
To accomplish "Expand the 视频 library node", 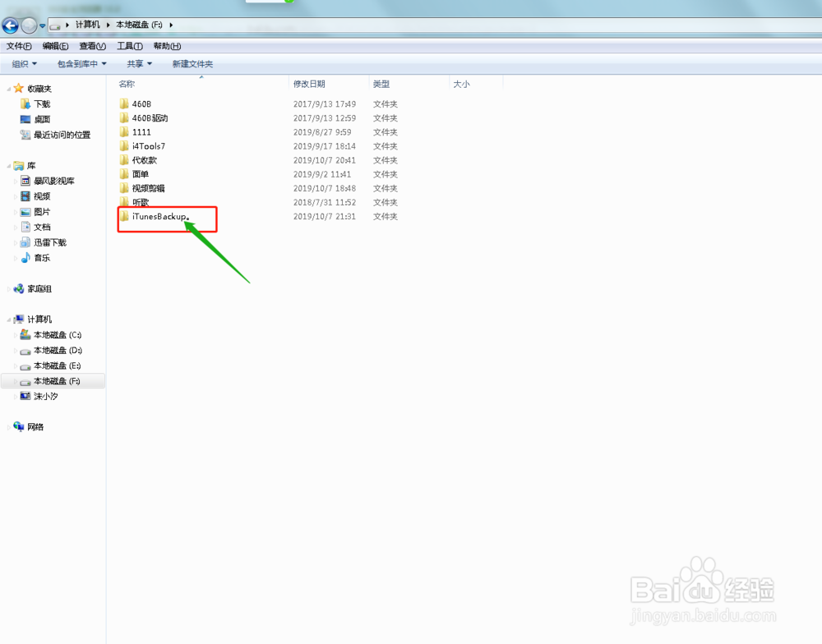I will click(x=15, y=196).
